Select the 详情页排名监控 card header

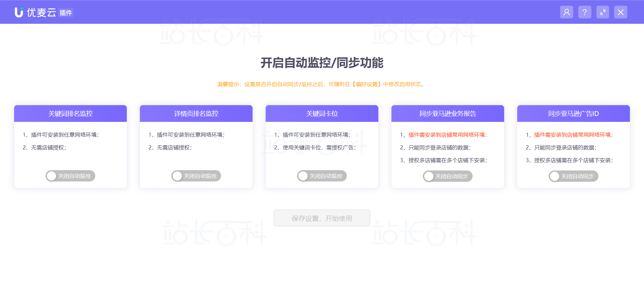click(196, 114)
